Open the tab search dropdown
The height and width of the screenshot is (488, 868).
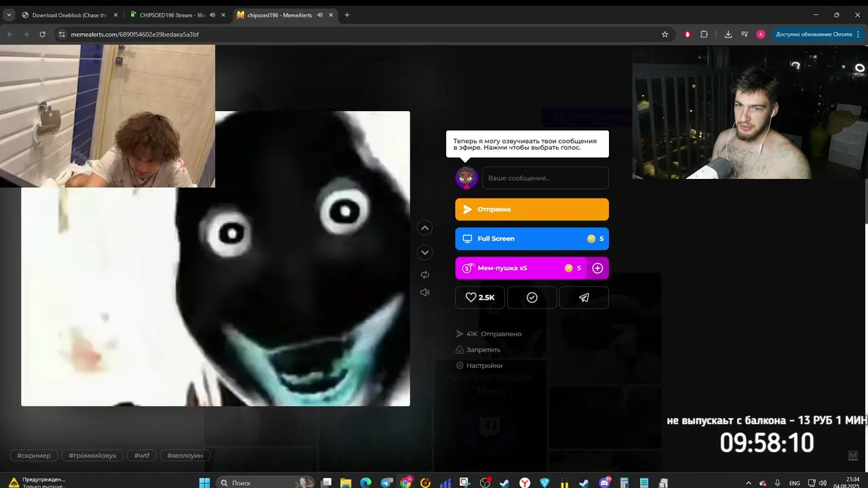[9, 15]
